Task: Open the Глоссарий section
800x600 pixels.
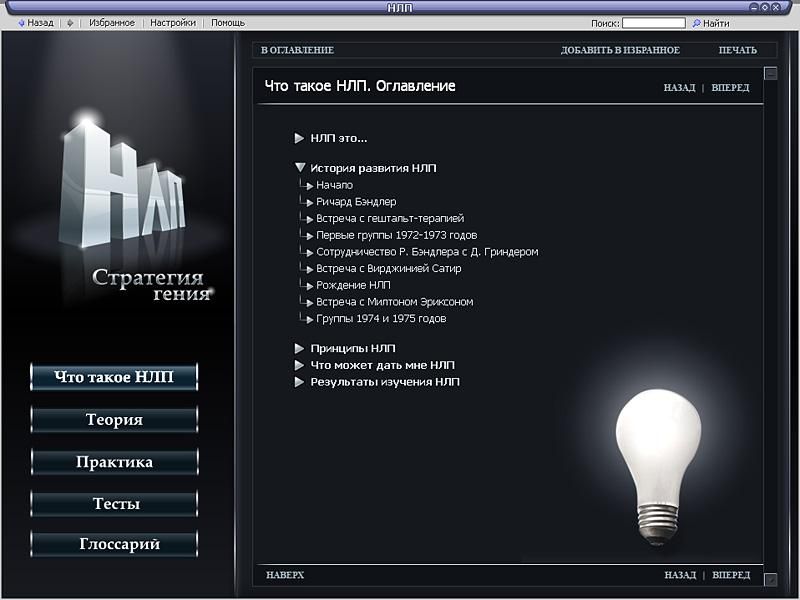Action: point(114,545)
